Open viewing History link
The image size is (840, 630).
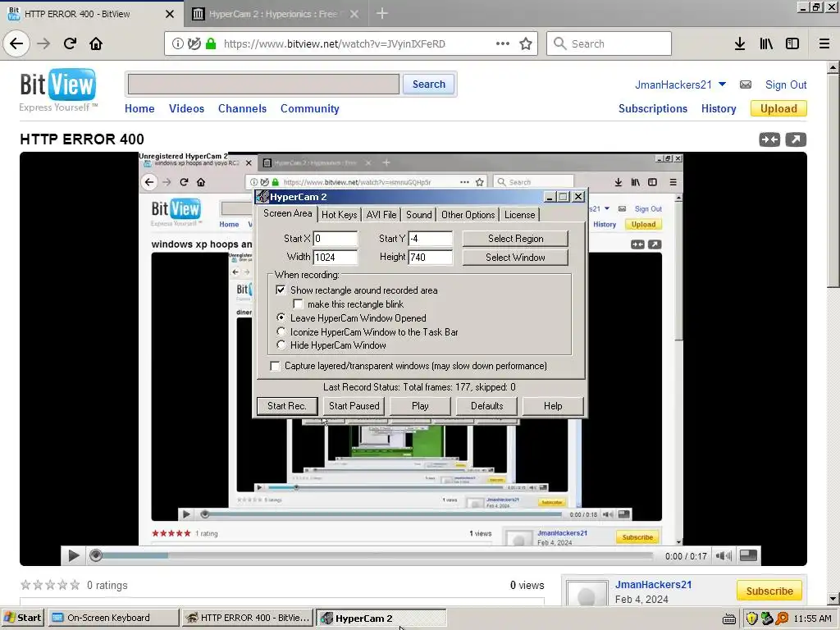(x=719, y=109)
